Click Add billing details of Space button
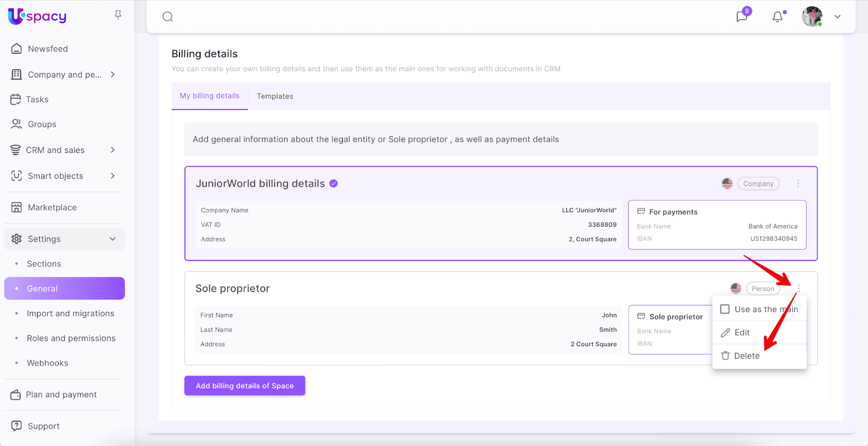The height and width of the screenshot is (446, 868). click(245, 386)
